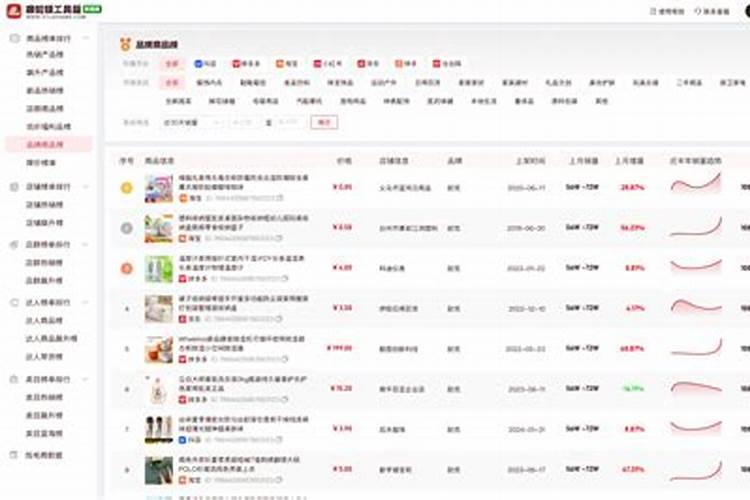The width and height of the screenshot is (750, 500).
Task: Copy the product ID in rank 4 row
Action: tap(279, 319)
